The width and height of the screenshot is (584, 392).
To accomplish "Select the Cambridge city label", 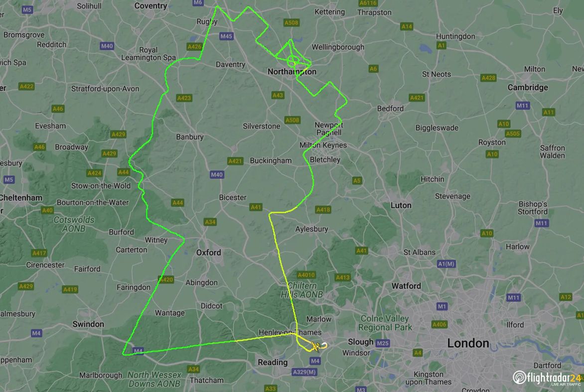I will click(x=528, y=88).
